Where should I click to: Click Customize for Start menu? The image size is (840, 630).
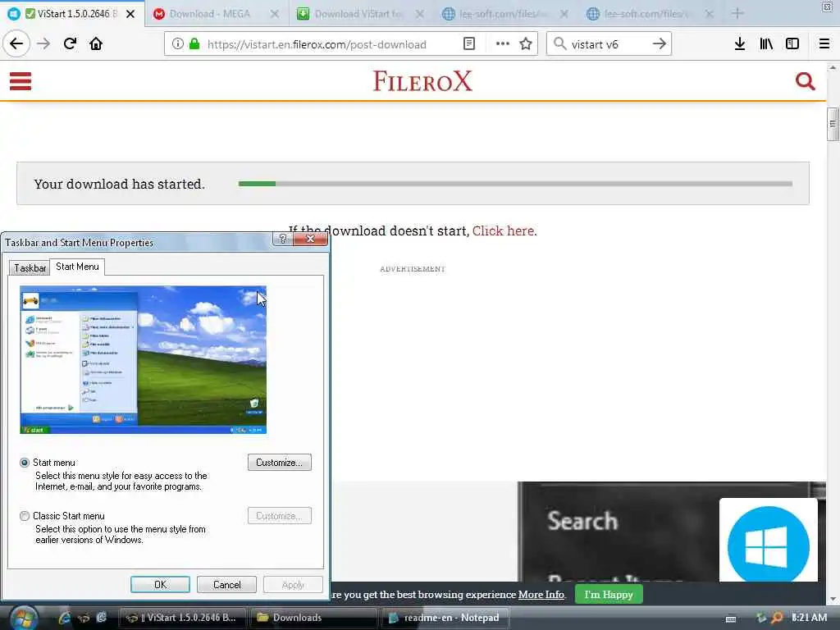click(280, 463)
